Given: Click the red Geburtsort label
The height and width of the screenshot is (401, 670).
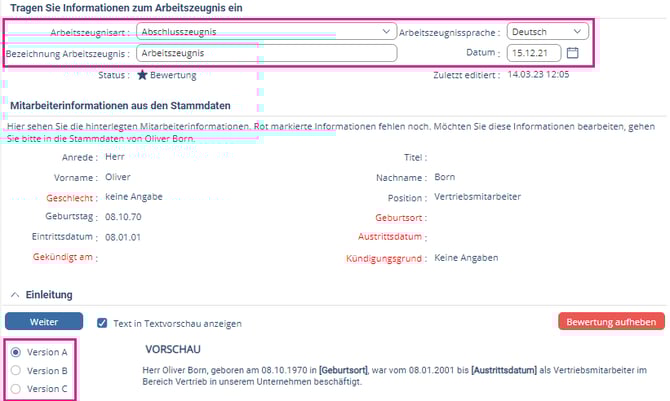Looking at the screenshot, I should tap(399, 218).
